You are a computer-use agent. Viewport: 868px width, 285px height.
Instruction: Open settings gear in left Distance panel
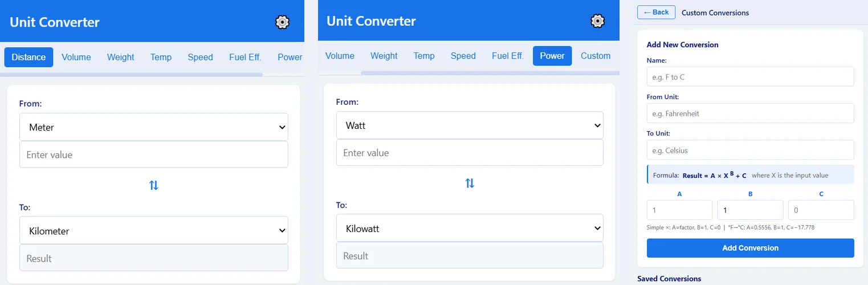282,22
